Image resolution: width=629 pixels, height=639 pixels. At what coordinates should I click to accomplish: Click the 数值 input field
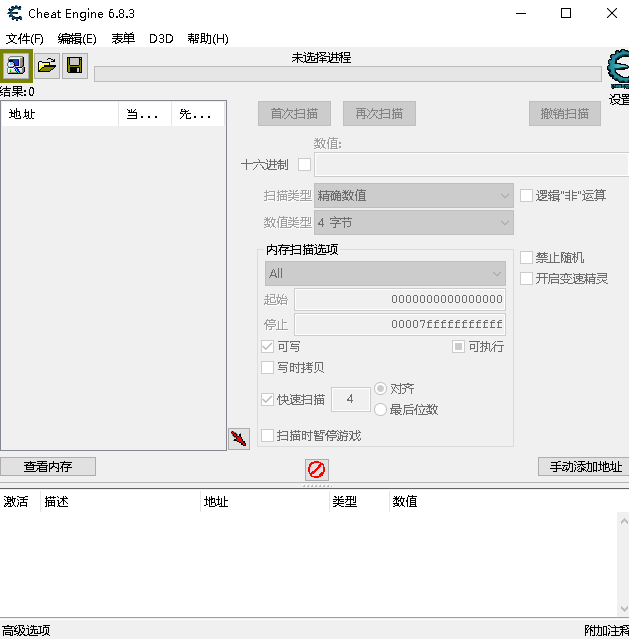[x=472, y=165]
